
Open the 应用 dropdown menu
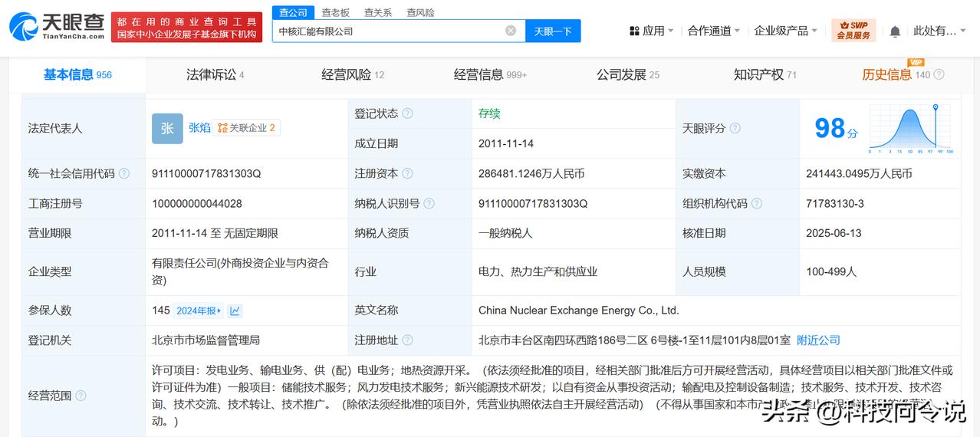click(652, 31)
